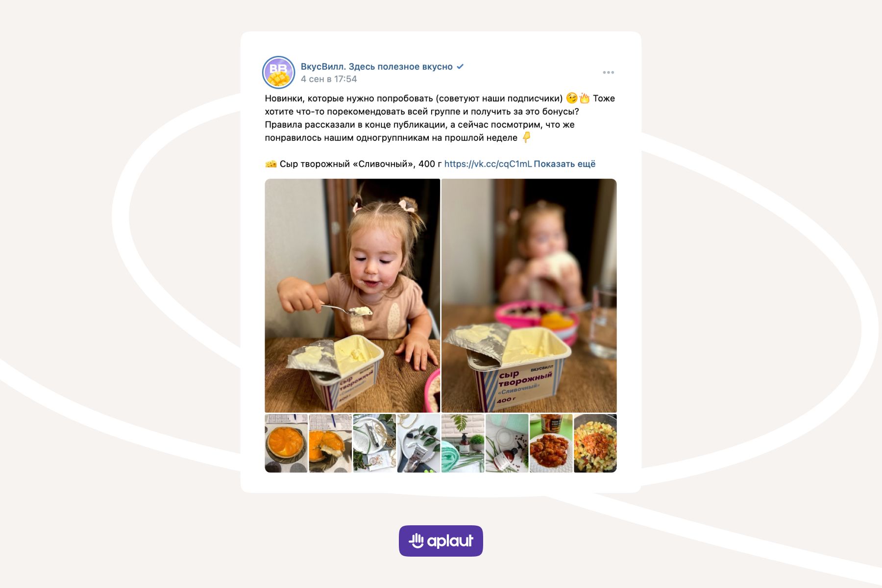Screen dimensions: 882x588
Task: Open the vegetable stew pan thumbnail
Action: coord(595,443)
